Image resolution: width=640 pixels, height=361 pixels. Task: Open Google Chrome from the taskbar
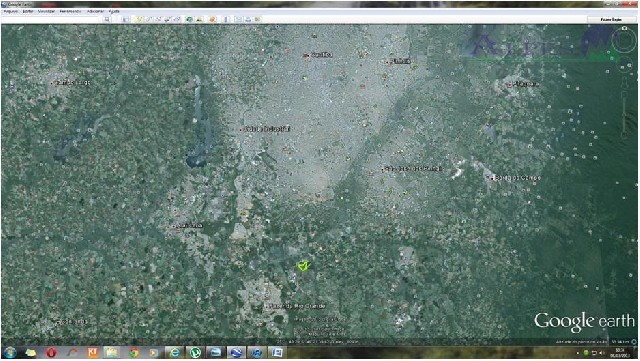(133, 352)
